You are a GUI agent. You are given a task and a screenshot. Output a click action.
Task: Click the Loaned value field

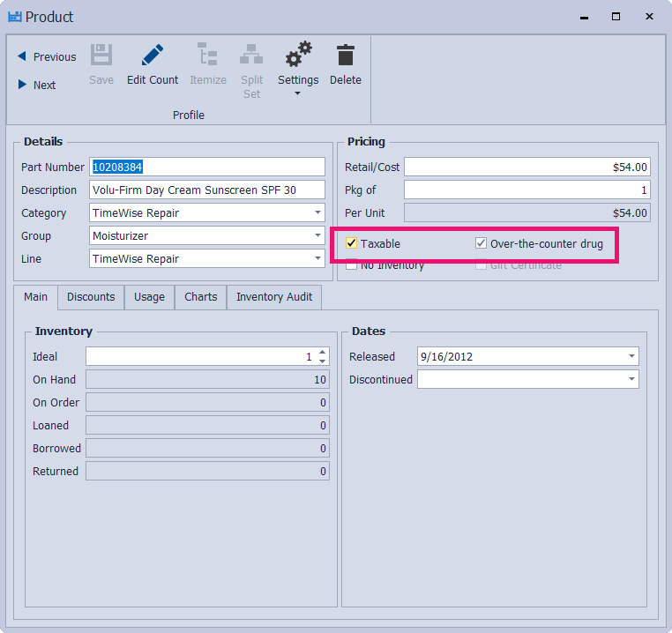tap(207, 425)
